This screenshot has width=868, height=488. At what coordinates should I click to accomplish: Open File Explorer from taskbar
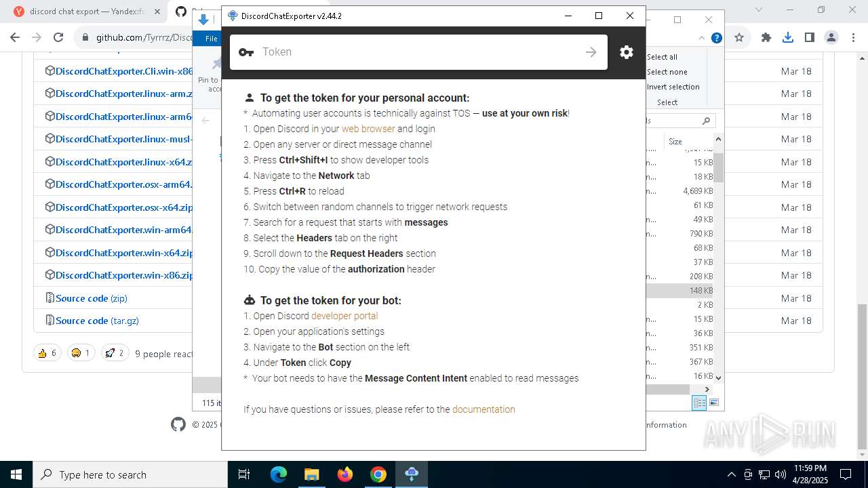point(311,474)
